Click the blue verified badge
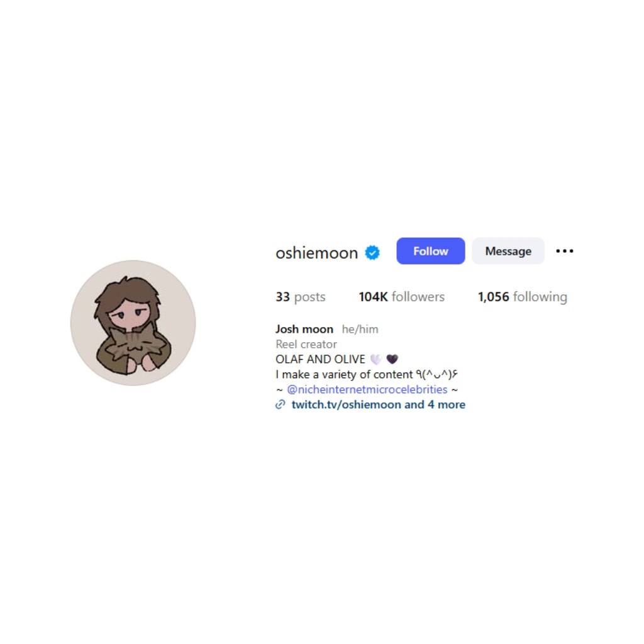The width and height of the screenshot is (644, 644). coord(372,253)
